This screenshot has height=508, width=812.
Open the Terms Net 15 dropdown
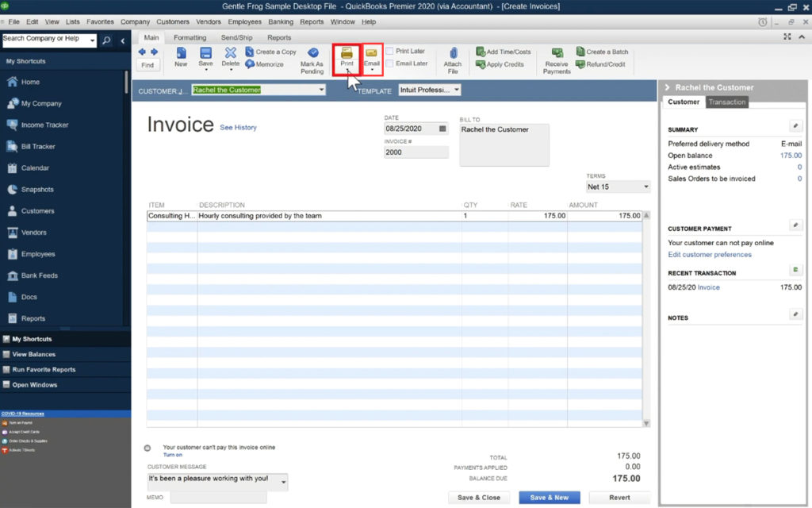coord(645,187)
